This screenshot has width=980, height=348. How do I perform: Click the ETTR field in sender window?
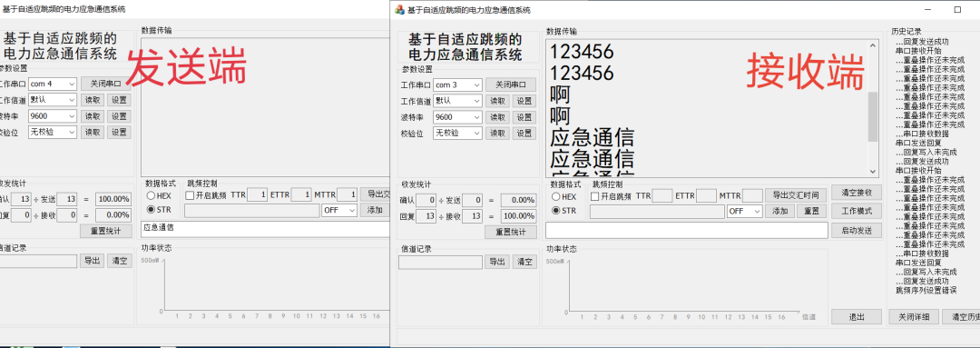pos(300,194)
